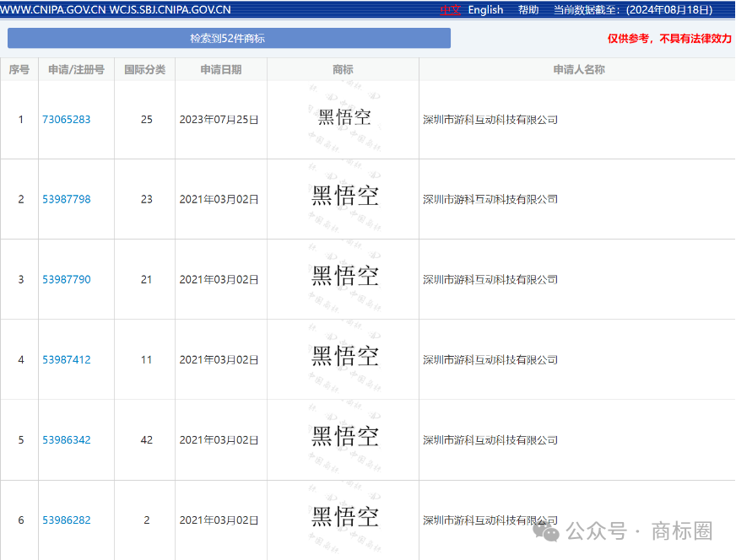Viewport: 736px width, 560px height.
Task: Click the 检索到52件商标 result bar
Action: pyautogui.click(x=229, y=39)
